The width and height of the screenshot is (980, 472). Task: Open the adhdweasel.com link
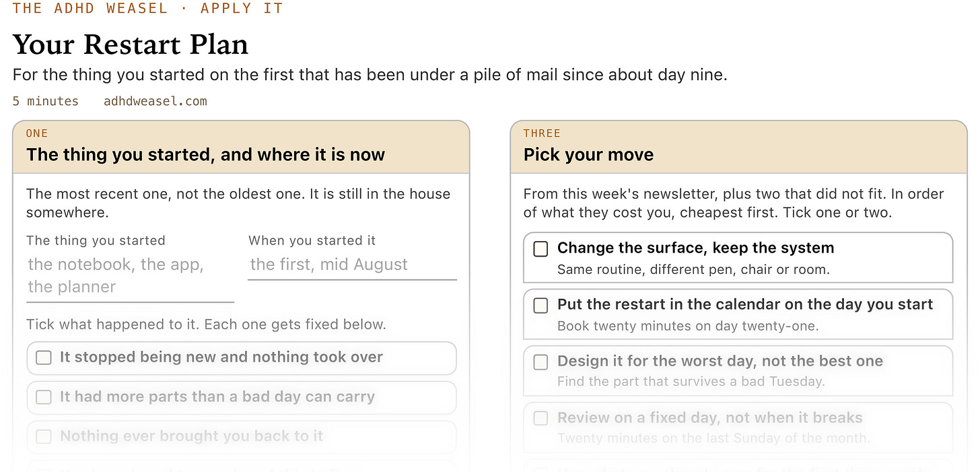tap(155, 102)
